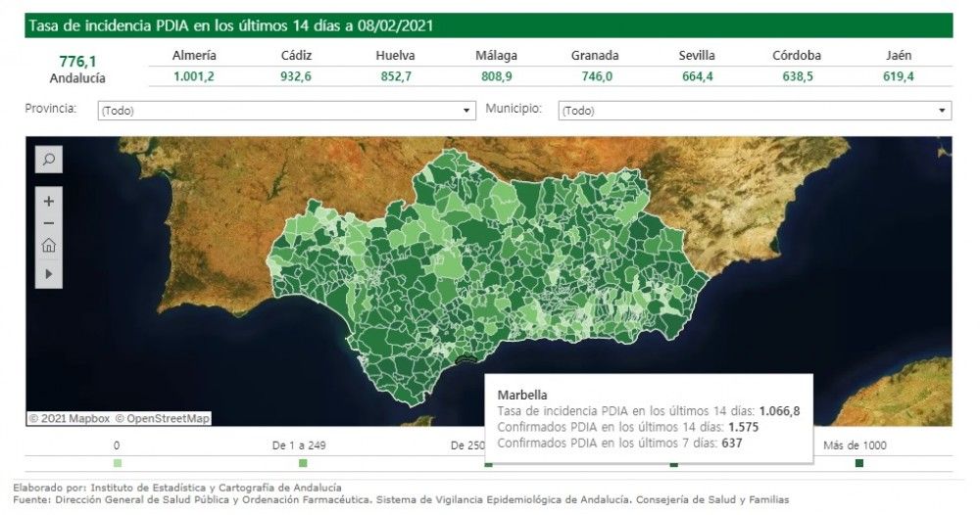Click the tooltip 14-day confirmed 1.575

[x=744, y=428]
